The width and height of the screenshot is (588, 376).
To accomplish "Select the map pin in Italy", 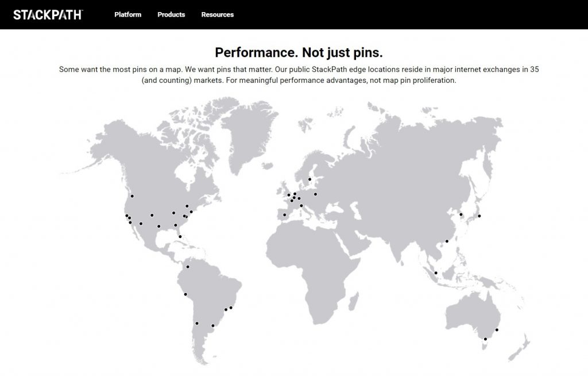I will click(x=301, y=205).
